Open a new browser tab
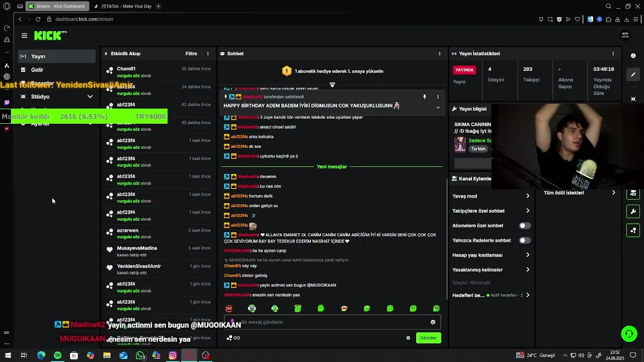This screenshot has width=644, height=362. (x=158, y=7)
